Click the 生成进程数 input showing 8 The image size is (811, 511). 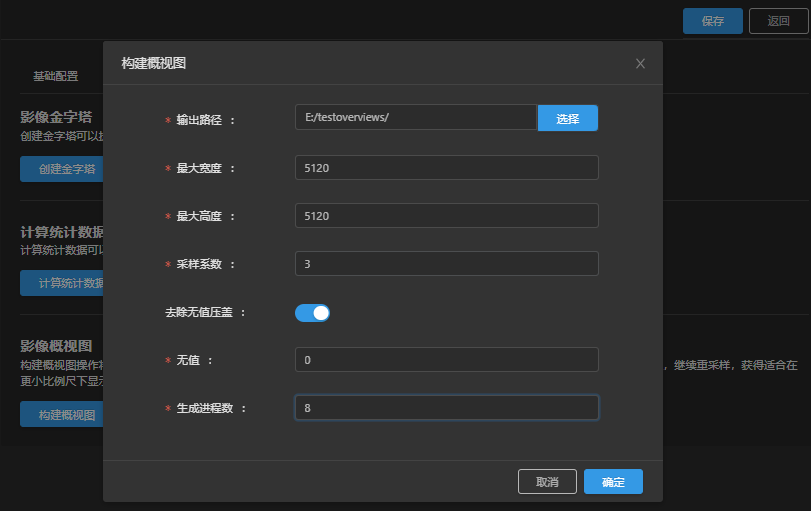click(x=446, y=408)
